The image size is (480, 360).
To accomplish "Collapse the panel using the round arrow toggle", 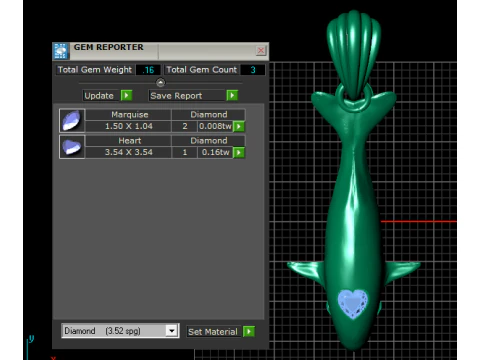I will 160,82.
